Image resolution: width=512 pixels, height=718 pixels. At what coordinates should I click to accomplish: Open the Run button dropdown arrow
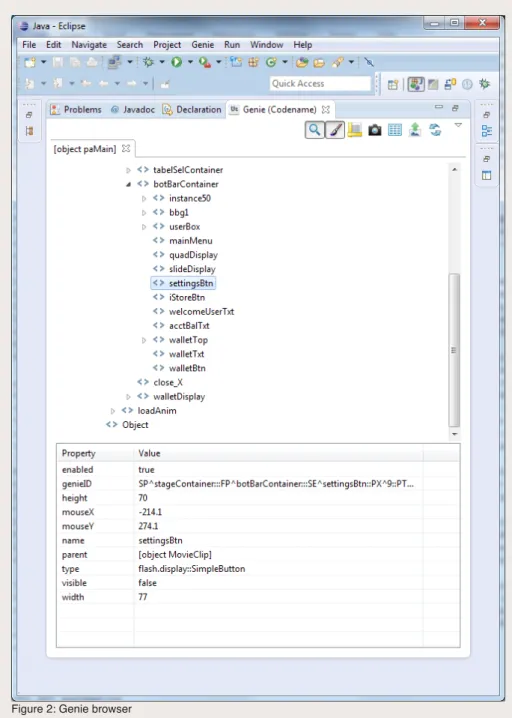[x=190, y=62]
